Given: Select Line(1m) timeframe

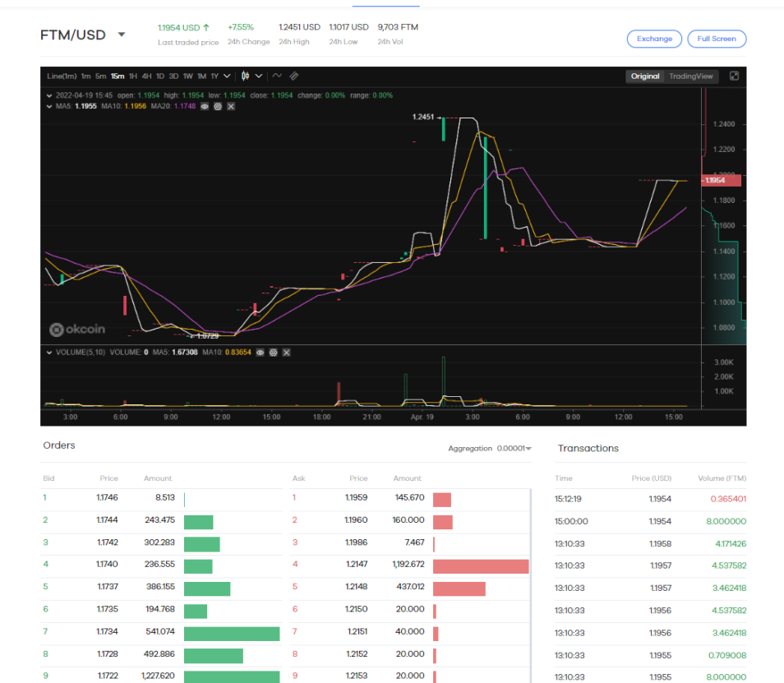Looking at the screenshot, I should coord(62,76).
